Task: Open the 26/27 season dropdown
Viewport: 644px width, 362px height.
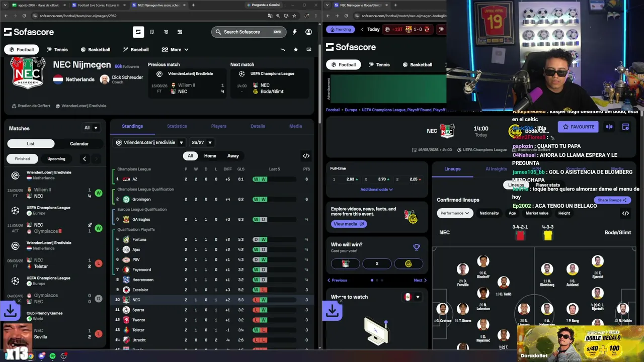Action: click(201, 143)
